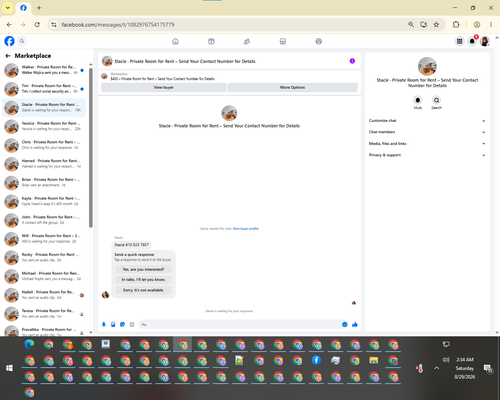500x400 pixels.
Task: Click the Stacie listing header avatar
Action: [x=107, y=61]
